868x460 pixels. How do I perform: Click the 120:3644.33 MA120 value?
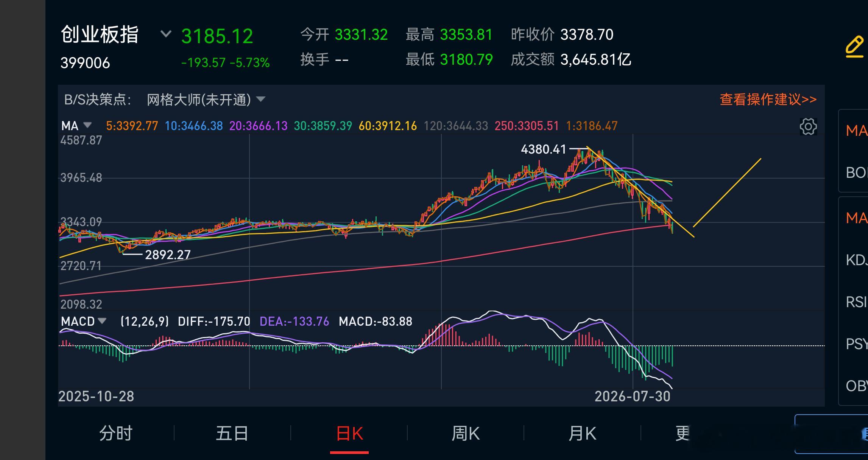tap(456, 126)
